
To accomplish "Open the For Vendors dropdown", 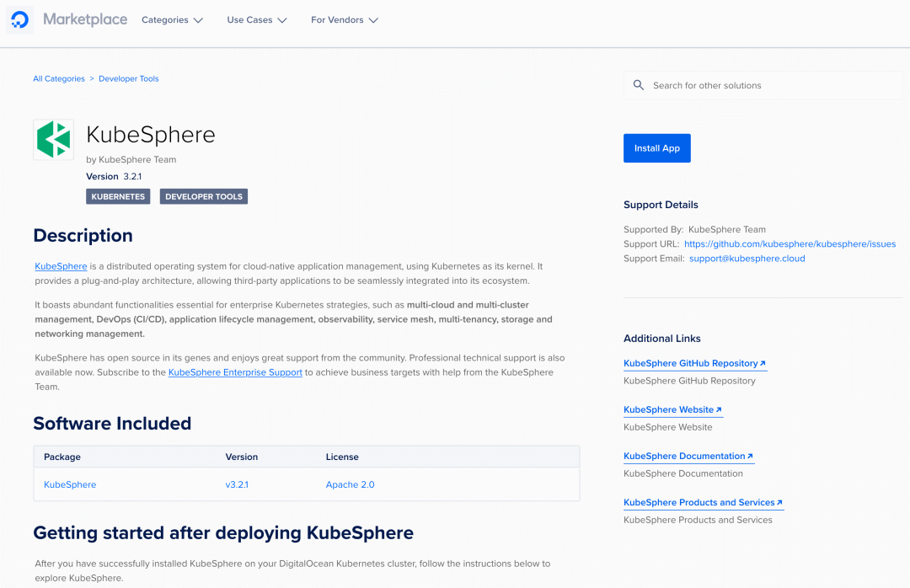I will point(345,19).
